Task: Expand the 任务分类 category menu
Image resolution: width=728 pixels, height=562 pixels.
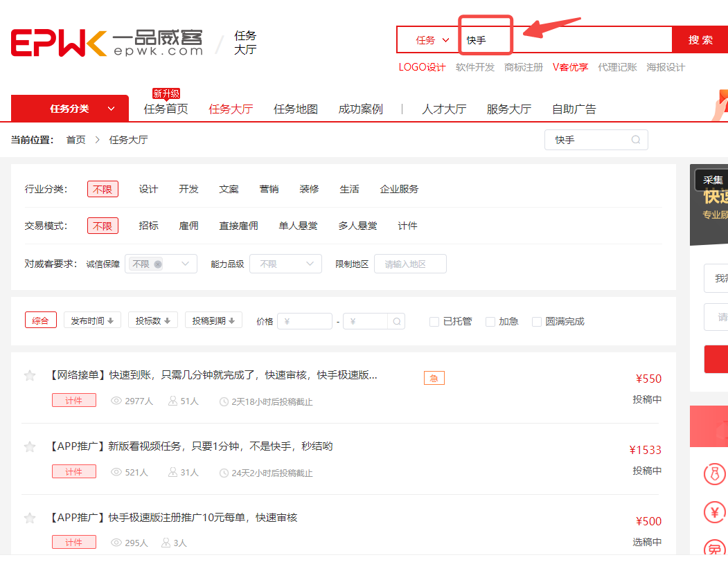Action: point(70,109)
